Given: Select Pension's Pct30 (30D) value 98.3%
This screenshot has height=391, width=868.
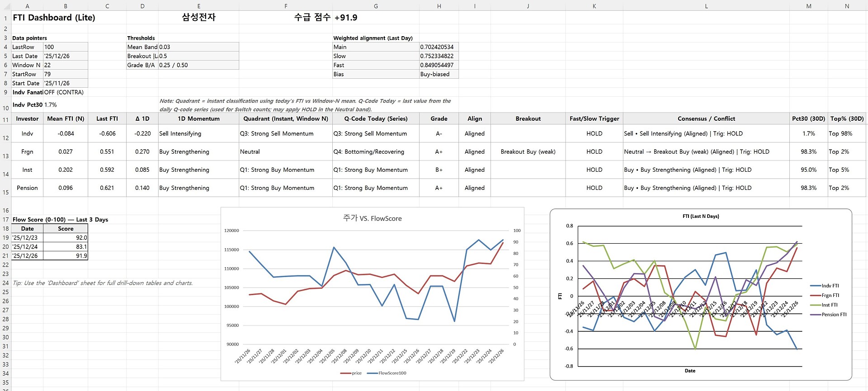Looking at the screenshot, I should click(x=808, y=188).
